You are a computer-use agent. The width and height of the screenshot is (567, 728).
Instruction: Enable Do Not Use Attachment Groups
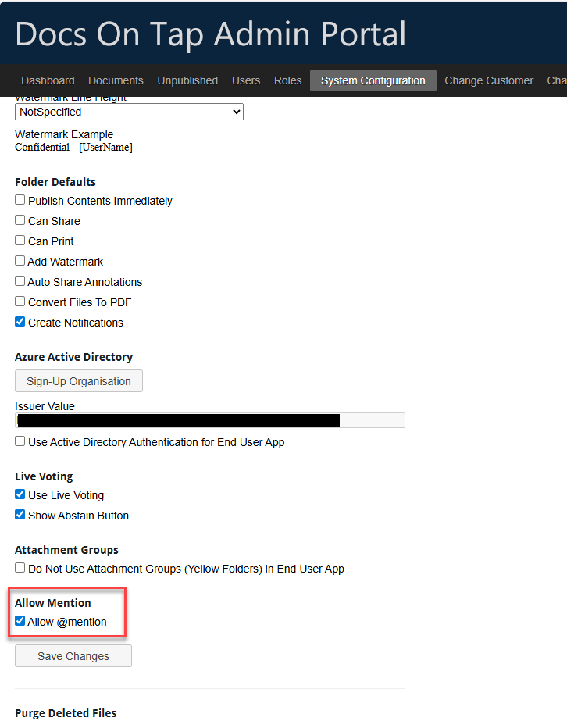[20, 568]
